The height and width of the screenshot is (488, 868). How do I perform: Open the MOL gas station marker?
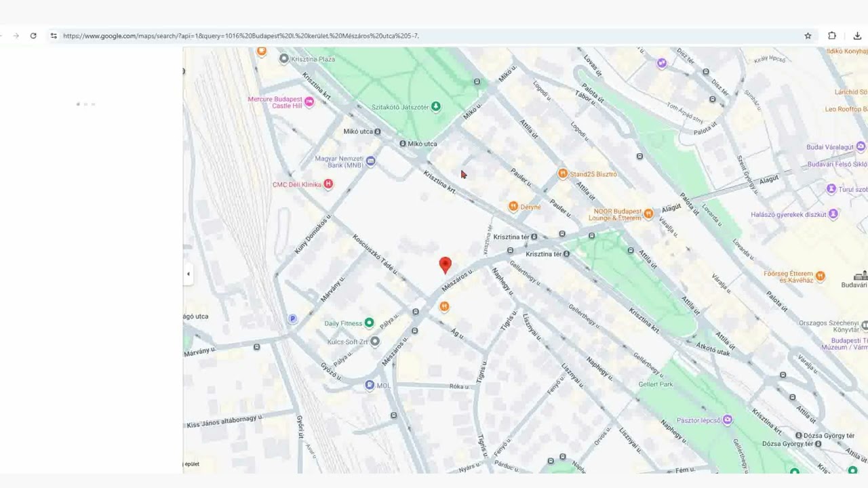pos(370,385)
